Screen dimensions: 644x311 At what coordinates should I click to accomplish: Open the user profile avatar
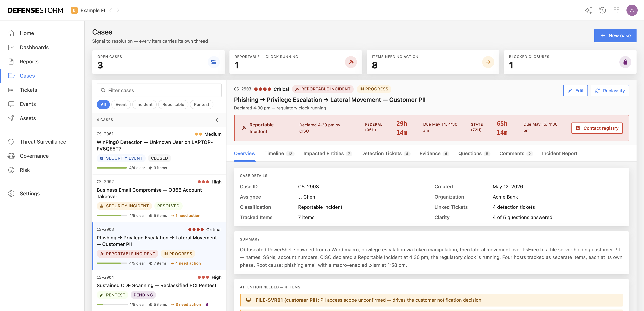click(632, 10)
